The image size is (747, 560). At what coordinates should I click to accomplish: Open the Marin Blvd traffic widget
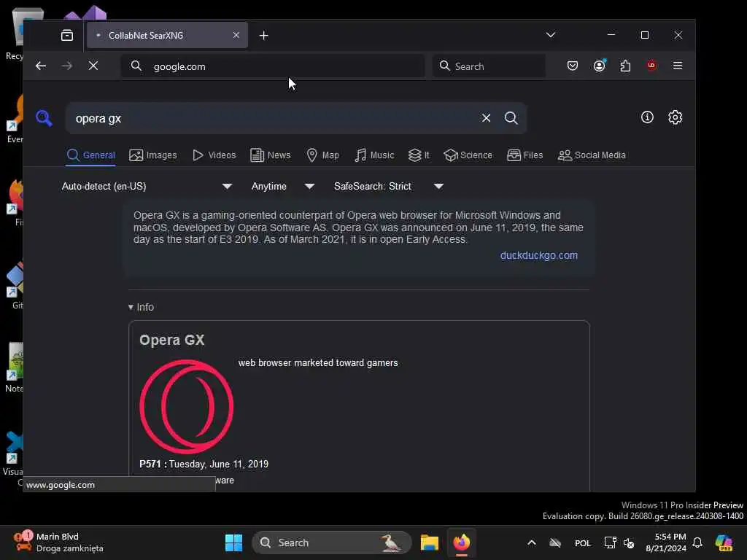[x=58, y=542]
